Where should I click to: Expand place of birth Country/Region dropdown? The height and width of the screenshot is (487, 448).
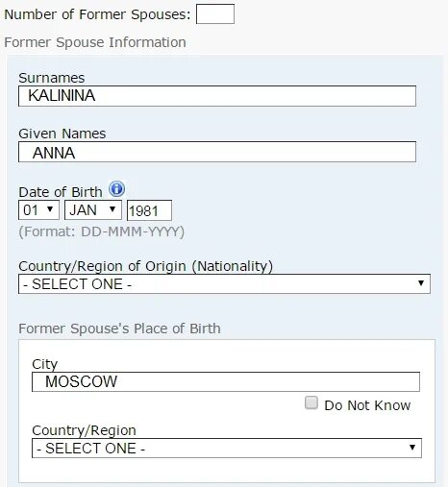(227, 448)
